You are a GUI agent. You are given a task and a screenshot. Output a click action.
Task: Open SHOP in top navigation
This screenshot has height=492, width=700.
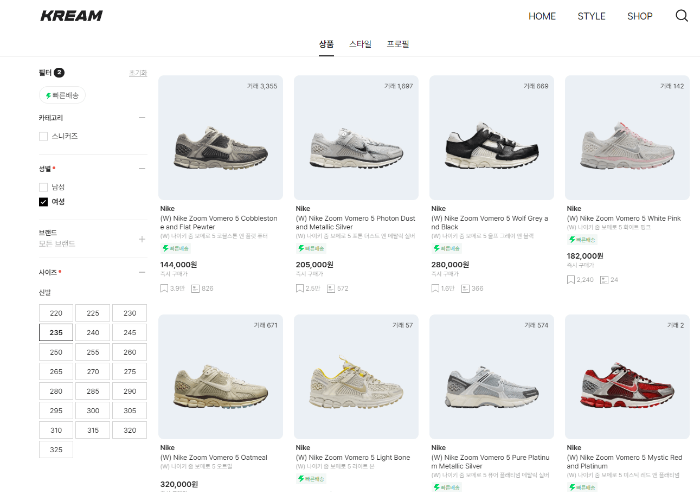point(640,17)
